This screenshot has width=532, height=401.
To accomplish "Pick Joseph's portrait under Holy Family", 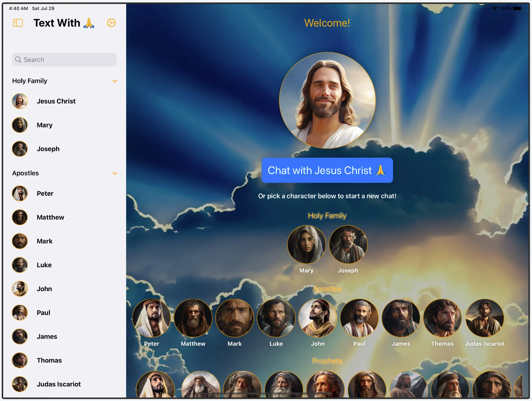I will tap(348, 245).
